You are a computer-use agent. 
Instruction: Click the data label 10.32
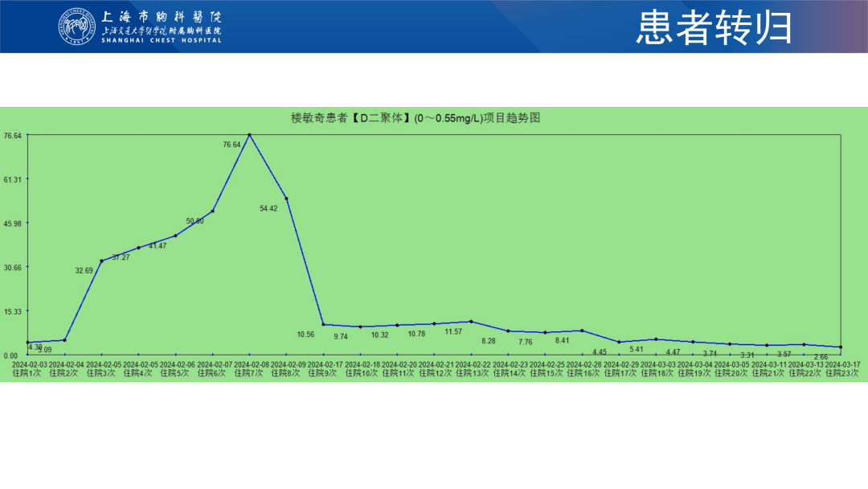pos(379,335)
